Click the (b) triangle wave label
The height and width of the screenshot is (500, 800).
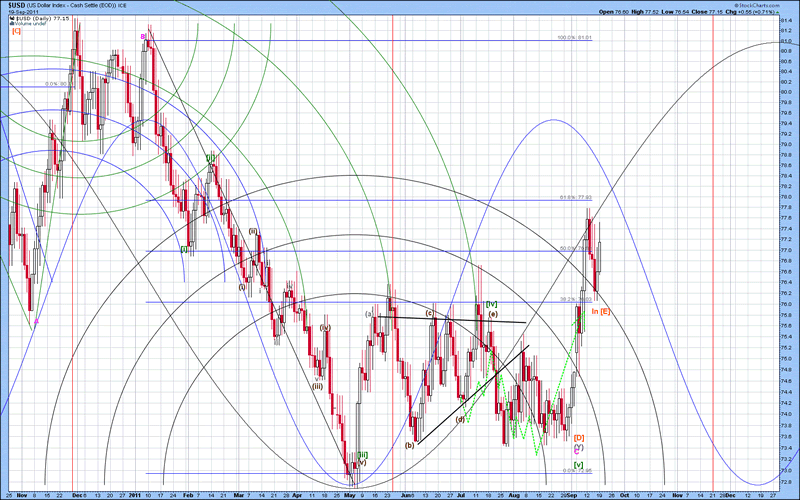[409, 445]
